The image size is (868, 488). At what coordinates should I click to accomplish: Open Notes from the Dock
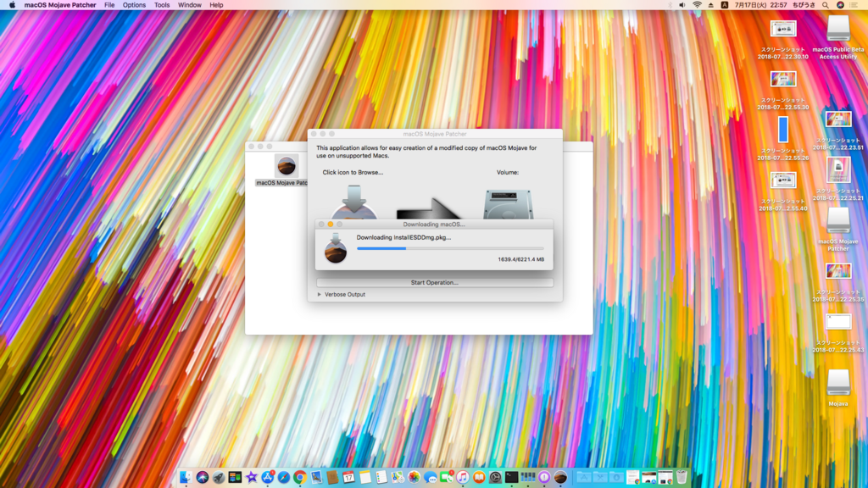(x=365, y=477)
